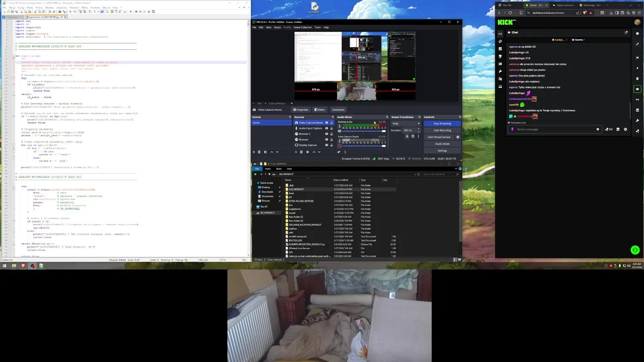
Task: Open the EXTRA PACZKA DEFENSE folder
Action: point(301,201)
